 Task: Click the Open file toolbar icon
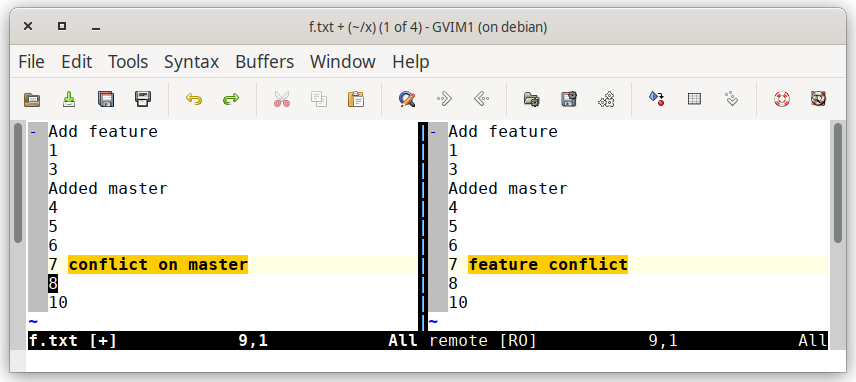[x=32, y=99]
